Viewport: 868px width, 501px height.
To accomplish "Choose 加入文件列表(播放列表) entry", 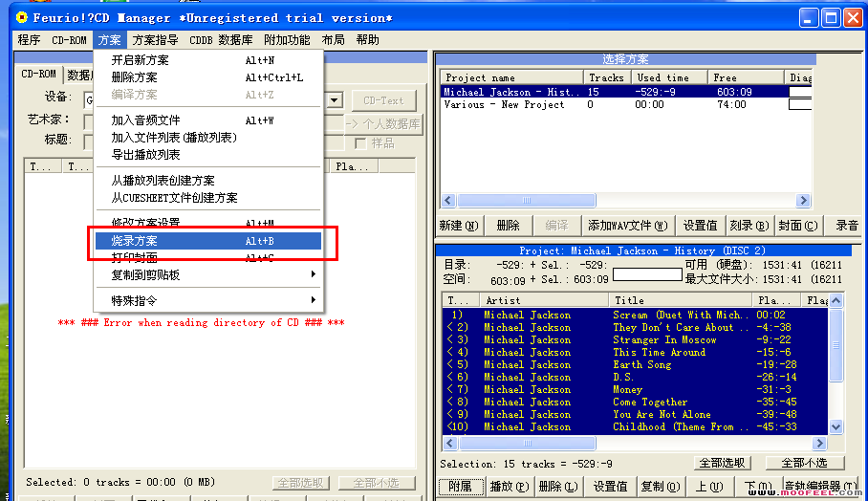I will point(208,138).
